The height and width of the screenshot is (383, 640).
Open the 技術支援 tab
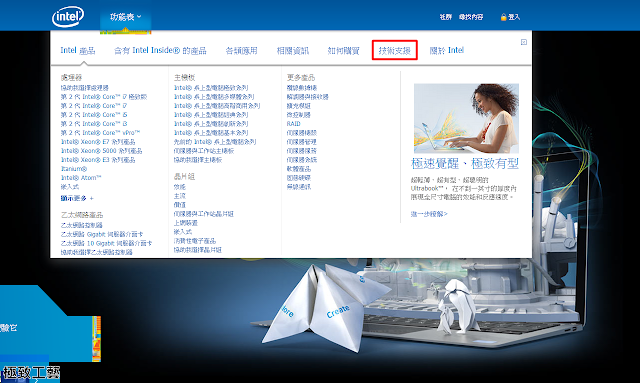[x=395, y=50]
